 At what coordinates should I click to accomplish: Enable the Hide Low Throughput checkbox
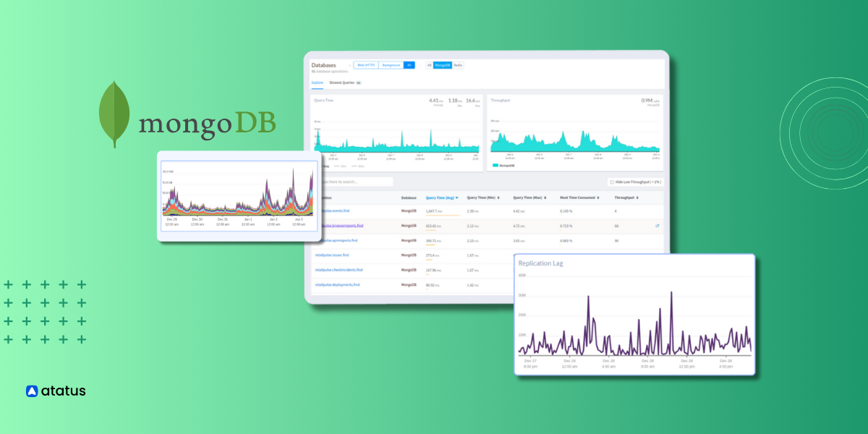612,182
